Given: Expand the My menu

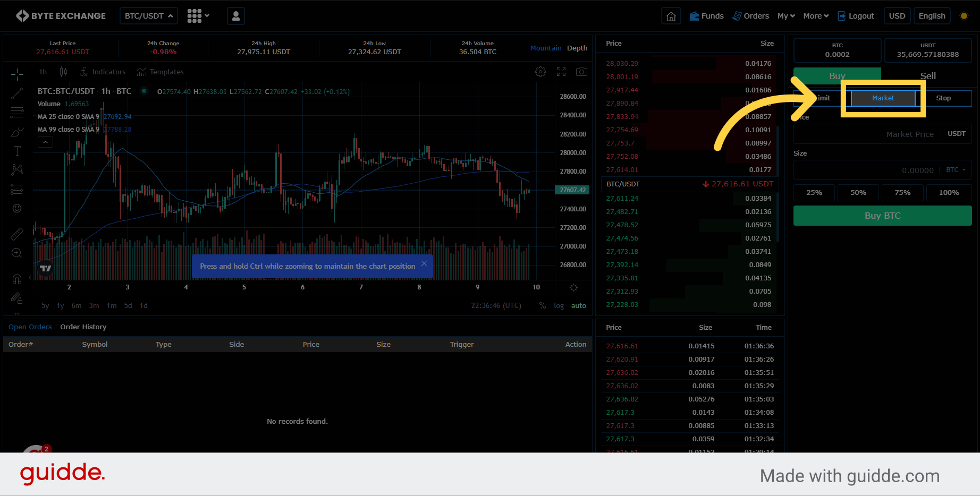Looking at the screenshot, I should pyautogui.click(x=786, y=16).
